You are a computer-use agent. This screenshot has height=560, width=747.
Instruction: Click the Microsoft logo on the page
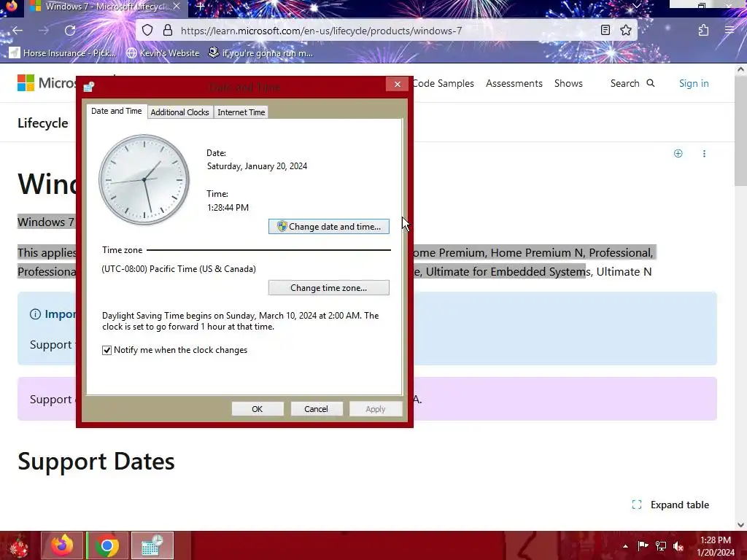(26, 83)
